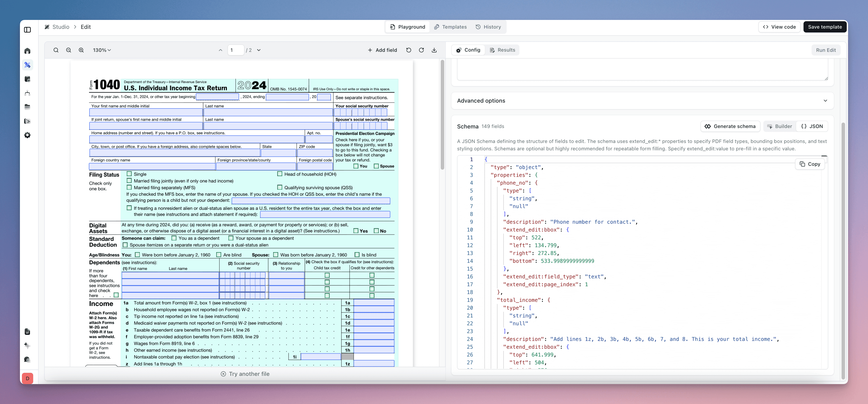The image size is (868, 404).
Task: Download the document via download icon
Action: tap(434, 50)
